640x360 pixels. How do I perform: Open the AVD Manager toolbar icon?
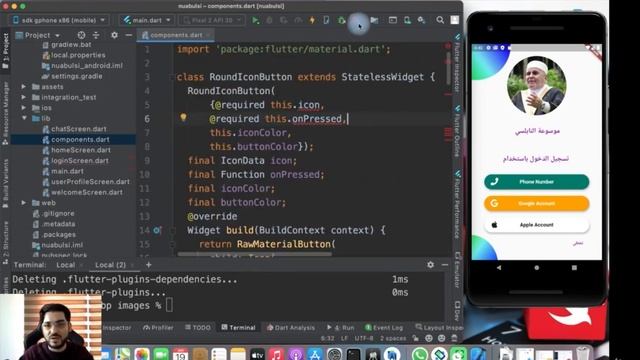click(x=407, y=20)
